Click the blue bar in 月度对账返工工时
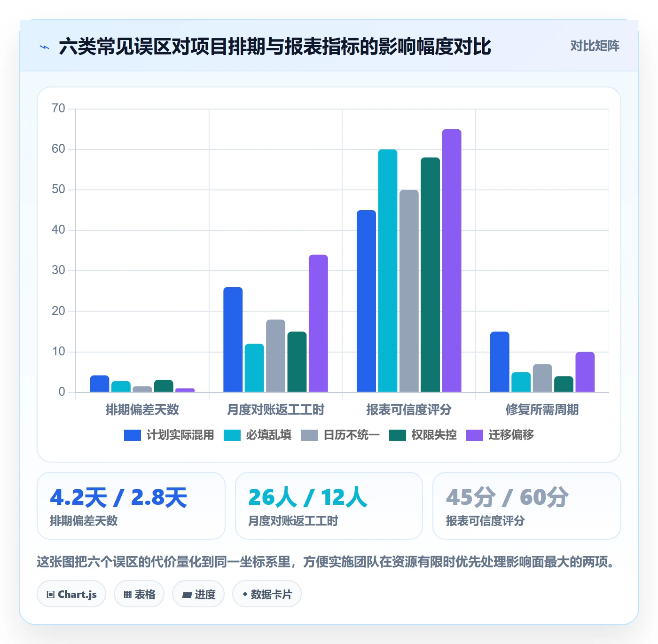Image resolution: width=658 pixels, height=644 pixels. tap(233, 339)
